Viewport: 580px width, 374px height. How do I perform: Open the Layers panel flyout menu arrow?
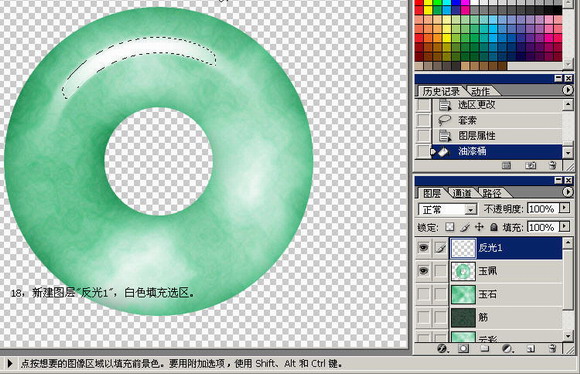coord(568,192)
